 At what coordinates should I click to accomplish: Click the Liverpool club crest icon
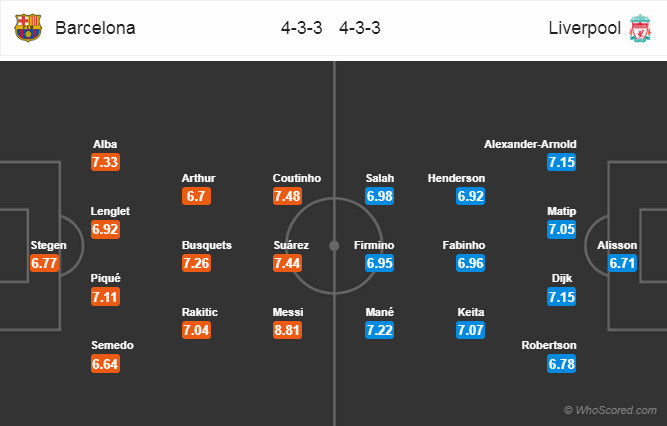coord(638,28)
